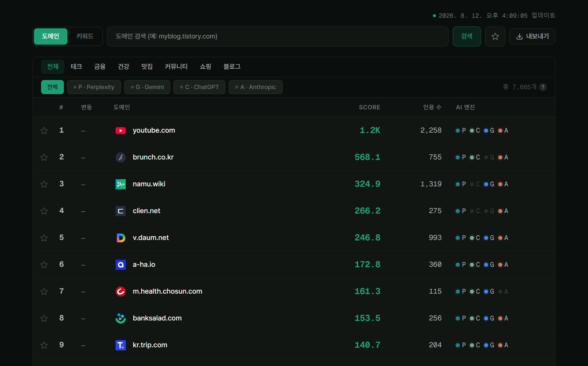Image resolution: width=588 pixels, height=366 pixels.
Task: Open the 테크 category tab
Action: click(76, 67)
